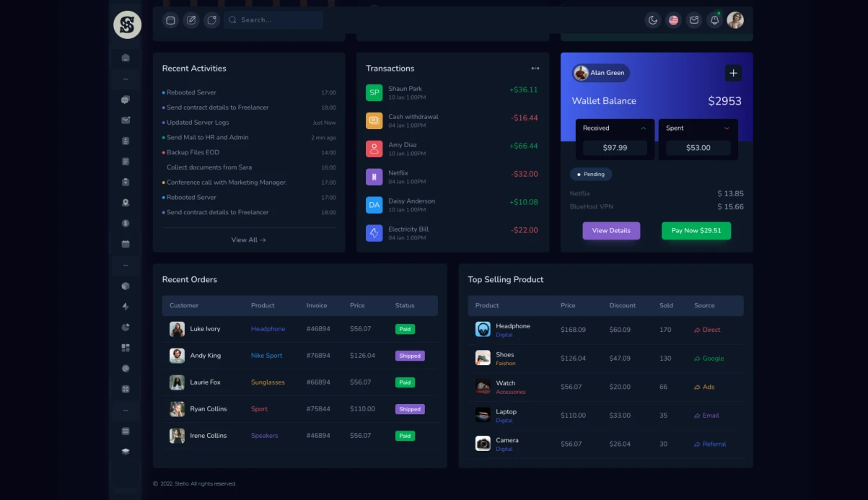Click the dollar coin sidebar icon
This screenshot has width=868, height=500.
126,224
